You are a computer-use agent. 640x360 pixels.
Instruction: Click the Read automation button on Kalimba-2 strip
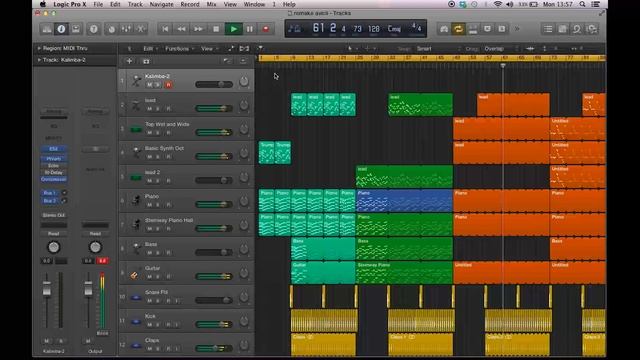[53, 234]
